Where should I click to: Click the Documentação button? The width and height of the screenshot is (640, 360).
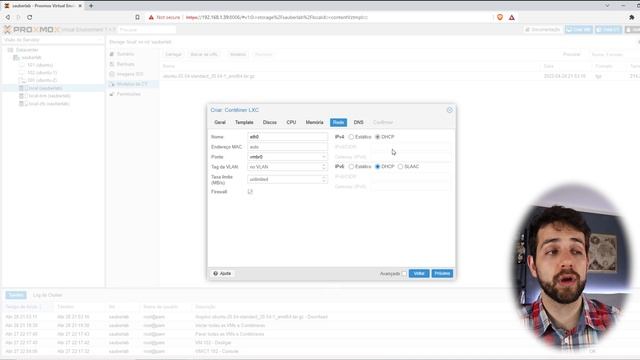click(x=543, y=29)
